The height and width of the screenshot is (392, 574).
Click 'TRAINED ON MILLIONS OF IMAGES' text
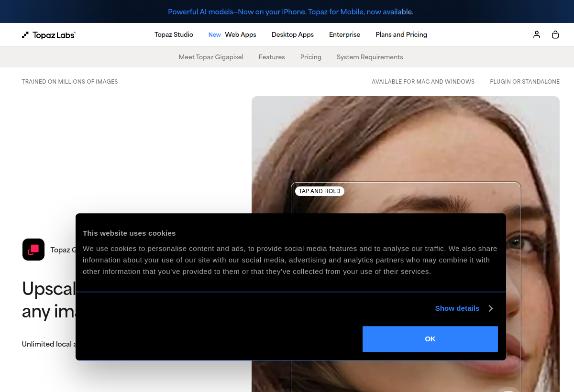pos(70,82)
